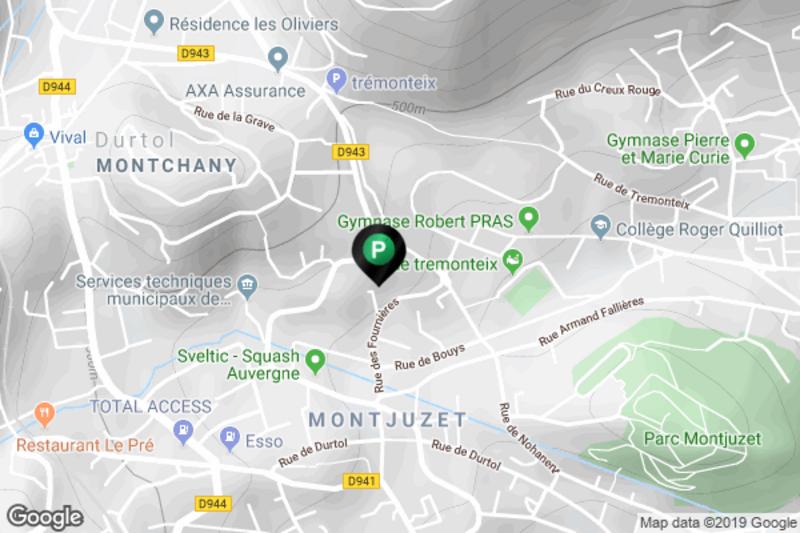Click the MONTCHANY neighborhood label
800x533 pixels.
(167, 165)
